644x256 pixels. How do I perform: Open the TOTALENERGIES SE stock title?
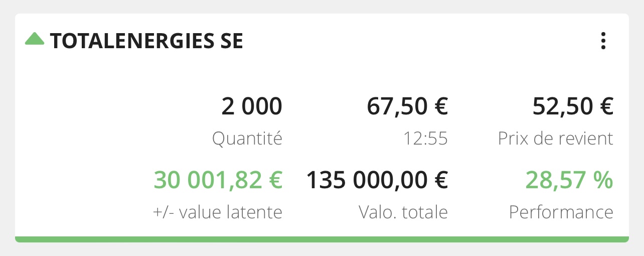[146, 41]
